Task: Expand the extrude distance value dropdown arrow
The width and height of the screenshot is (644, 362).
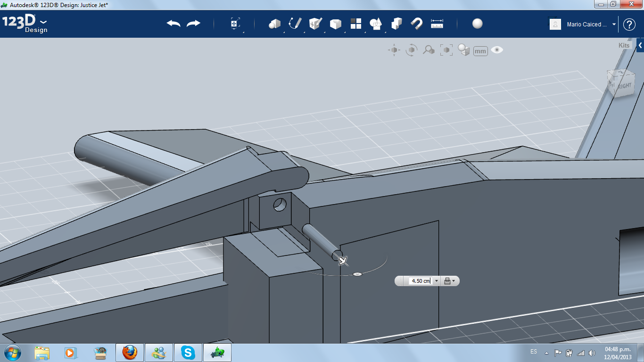Action: (x=437, y=281)
